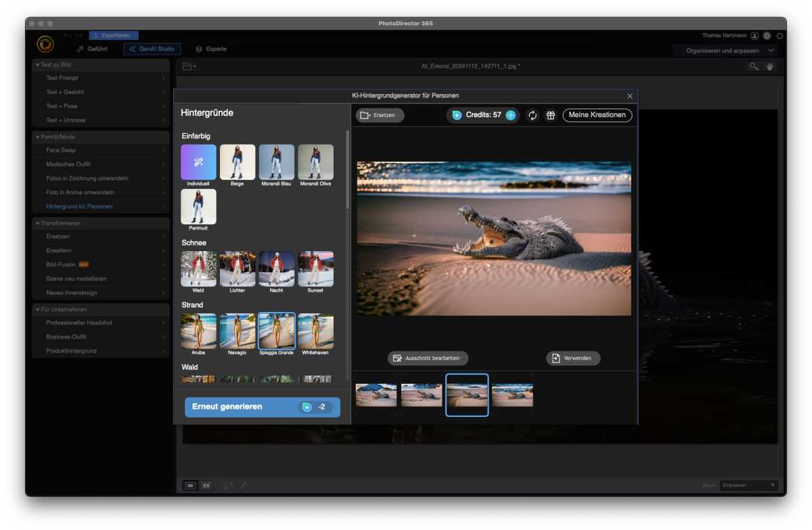
Task: Open the user account profile icon
Action: point(754,35)
